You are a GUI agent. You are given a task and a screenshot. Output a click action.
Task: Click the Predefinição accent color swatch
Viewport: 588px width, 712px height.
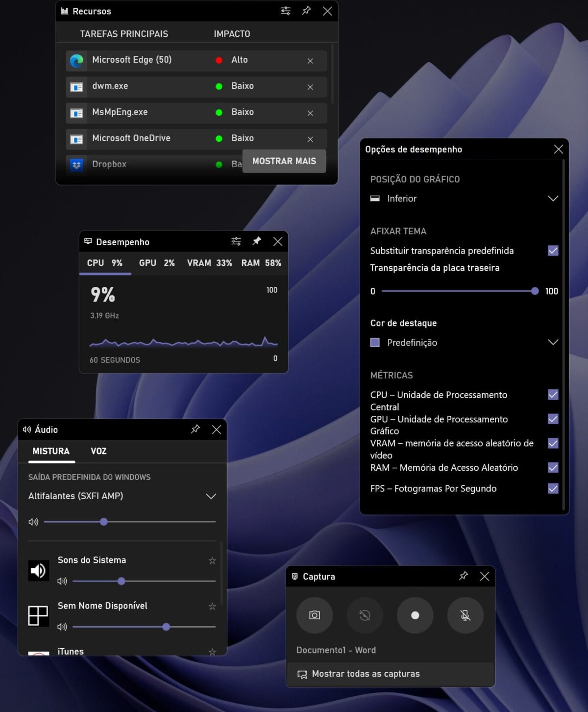point(375,342)
